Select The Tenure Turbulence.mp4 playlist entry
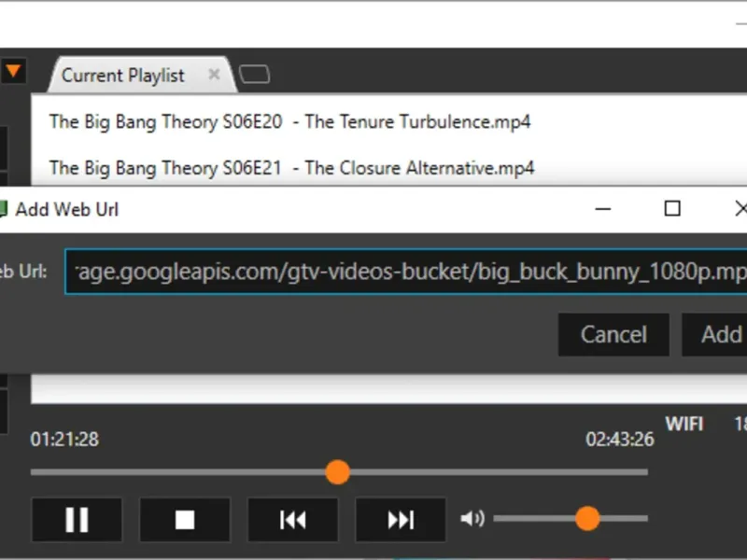This screenshot has height=560, width=747. (289, 121)
